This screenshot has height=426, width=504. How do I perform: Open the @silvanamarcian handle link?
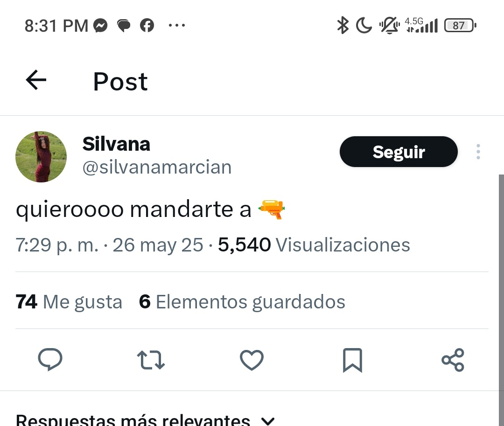(157, 167)
